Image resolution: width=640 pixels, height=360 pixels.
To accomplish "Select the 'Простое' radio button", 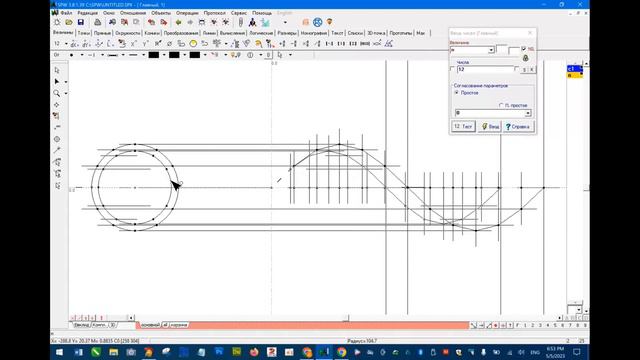I will pos(457,93).
